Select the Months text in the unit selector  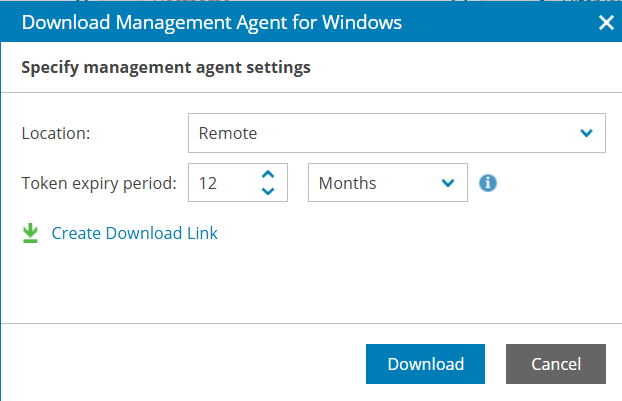(x=347, y=183)
